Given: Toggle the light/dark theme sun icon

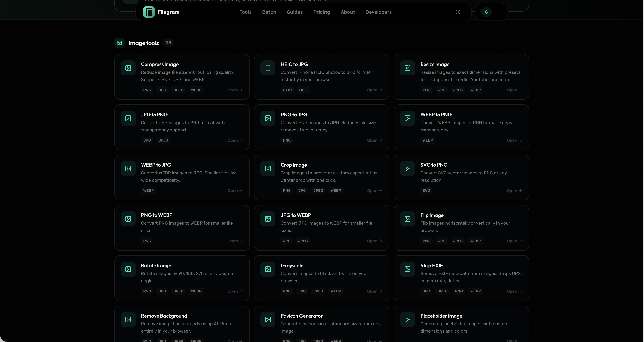Looking at the screenshot, I should 458,12.
